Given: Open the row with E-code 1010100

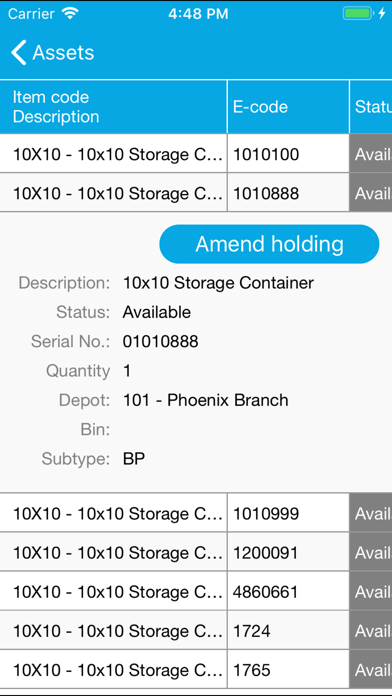Looking at the screenshot, I should (x=196, y=154).
